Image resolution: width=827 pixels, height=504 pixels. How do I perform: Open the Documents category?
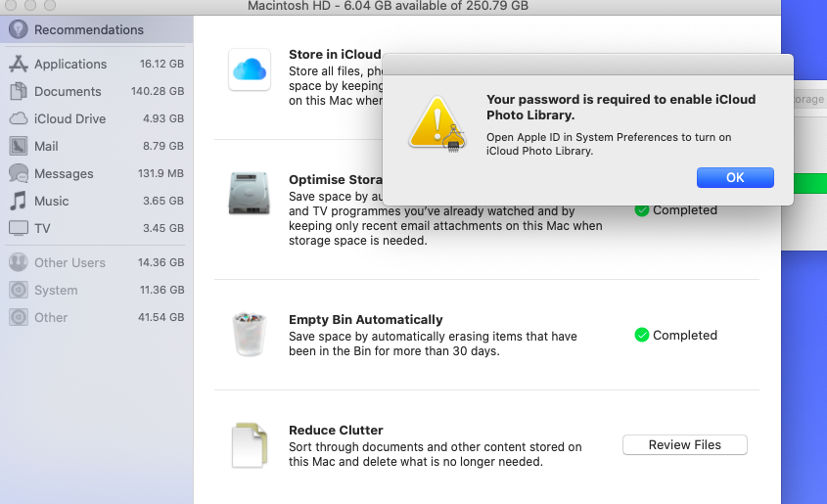pos(97,91)
